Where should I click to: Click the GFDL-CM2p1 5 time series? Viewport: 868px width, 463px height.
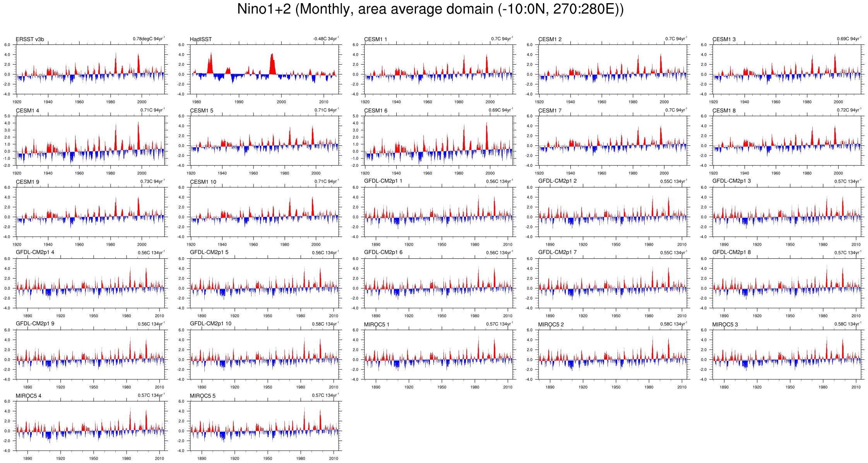pos(265,283)
